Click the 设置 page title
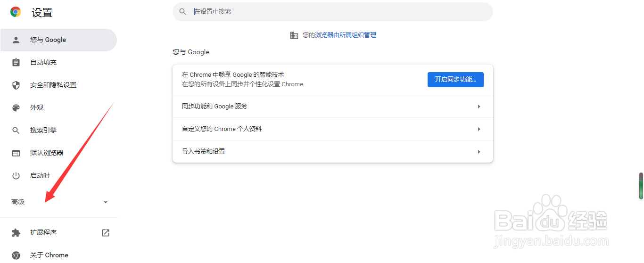This screenshot has height=263, width=644. pyautogui.click(x=42, y=13)
